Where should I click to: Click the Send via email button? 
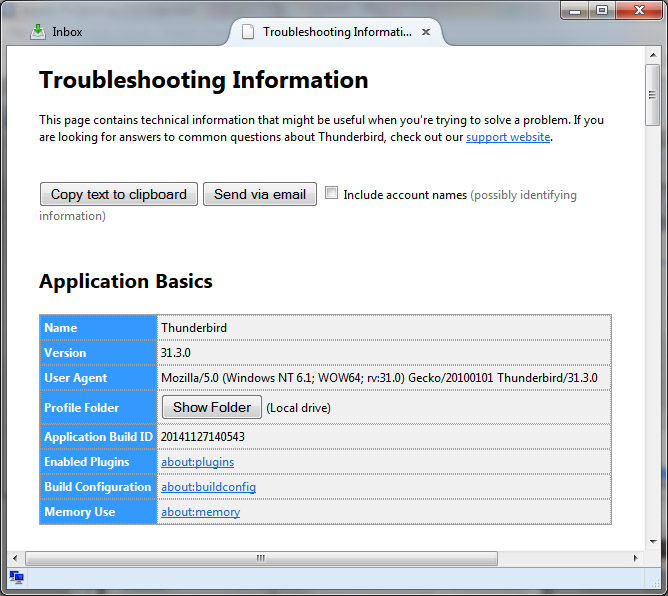click(x=260, y=194)
